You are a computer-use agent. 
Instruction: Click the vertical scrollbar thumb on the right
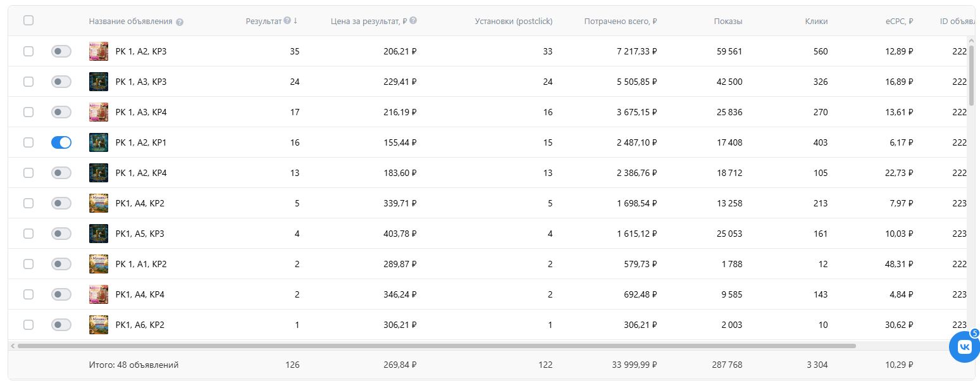(x=971, y=75)
